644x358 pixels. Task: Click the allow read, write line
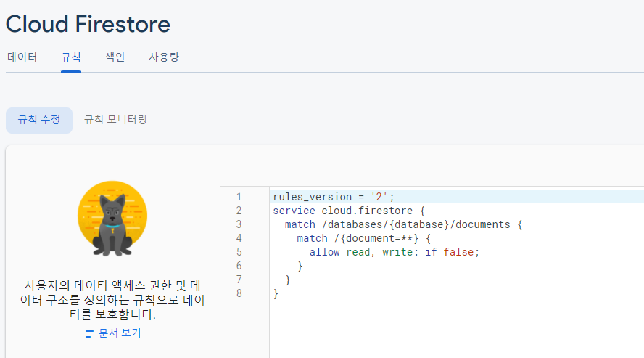pos(395,253)
